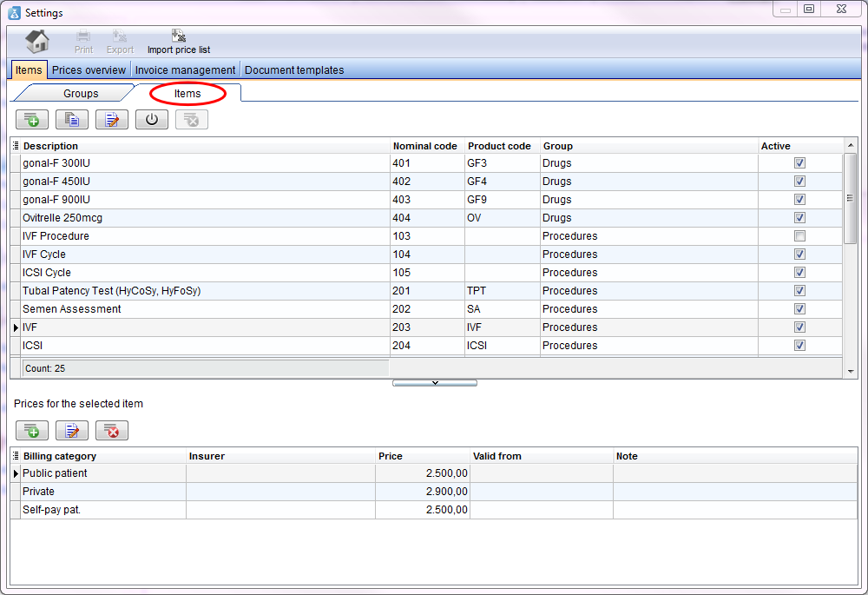The image size is (868, 595).
Task: Sort by the Product code column header
Action: click(503, 146)
